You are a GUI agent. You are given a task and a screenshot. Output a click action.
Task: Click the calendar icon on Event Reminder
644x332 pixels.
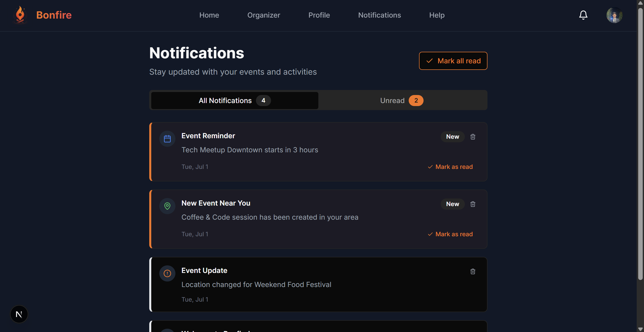click(167, 139)
